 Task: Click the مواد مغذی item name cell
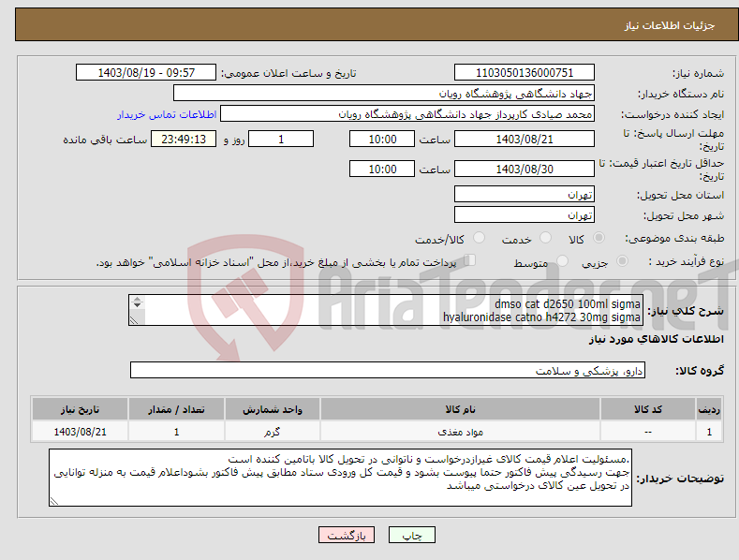[x=460, y=432]
